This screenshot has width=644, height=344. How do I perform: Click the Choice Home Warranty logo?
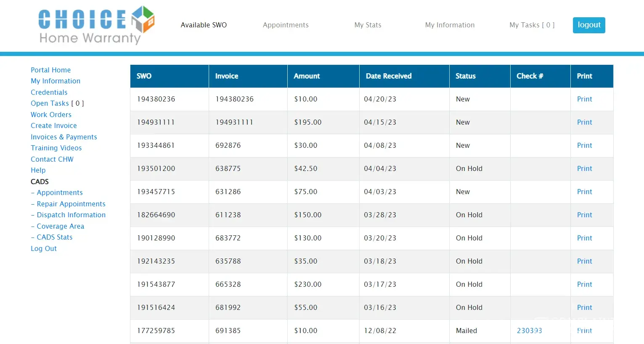pos(96,25)
